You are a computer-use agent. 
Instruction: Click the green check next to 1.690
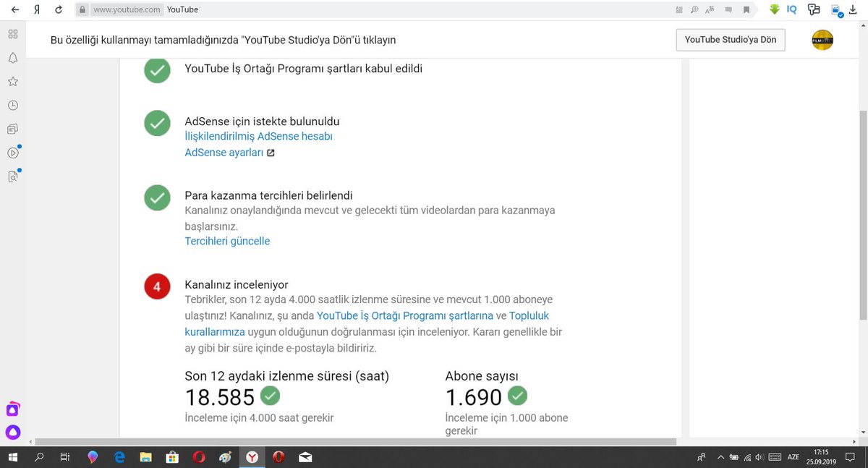[518, 396]
